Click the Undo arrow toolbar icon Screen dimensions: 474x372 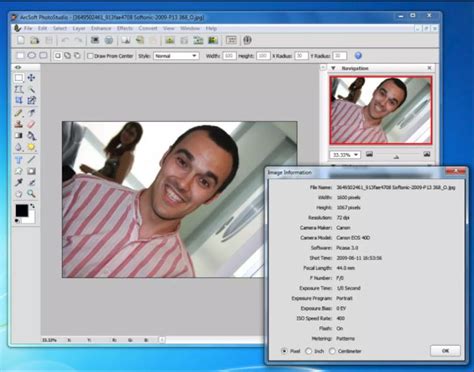coord(65,40)
